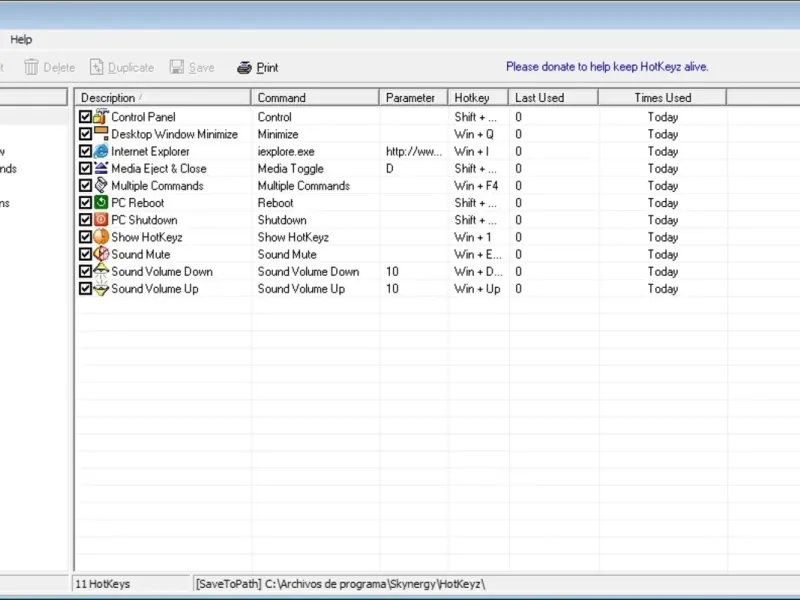
Task: Toggle the Media Eject & Close checkbox
Action: (85, 168)
